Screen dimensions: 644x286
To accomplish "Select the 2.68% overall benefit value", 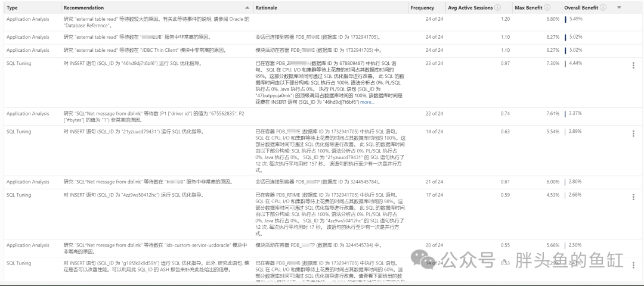I will click(x=576, y=195).
